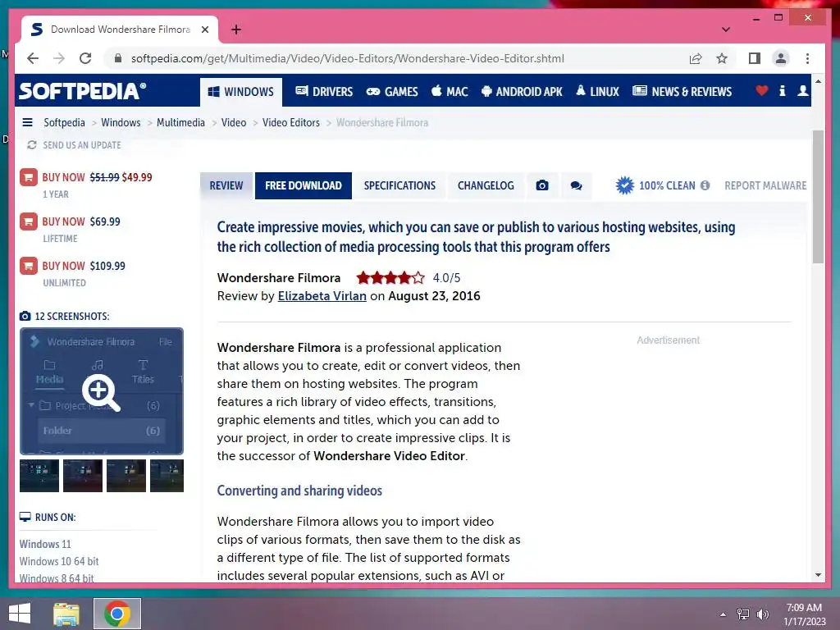Click the page vertical scrollbar thumb

coord(818,197)
